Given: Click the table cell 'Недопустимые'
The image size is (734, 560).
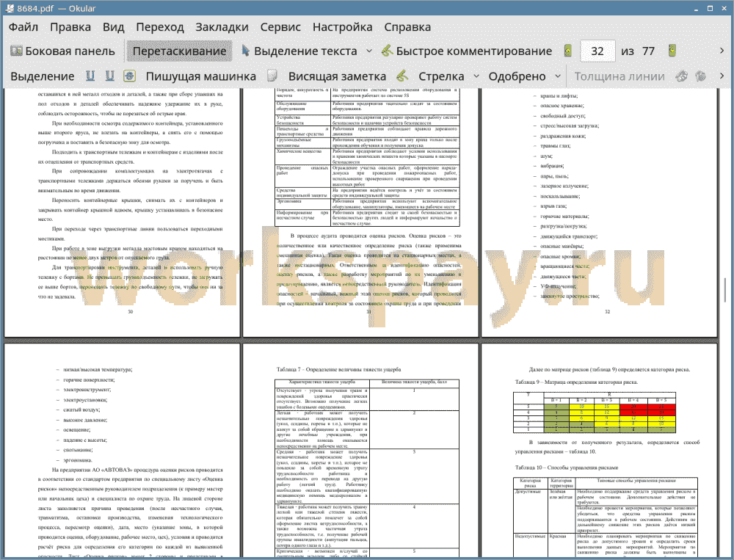Looking at the screenshot, I should (530, 536).
